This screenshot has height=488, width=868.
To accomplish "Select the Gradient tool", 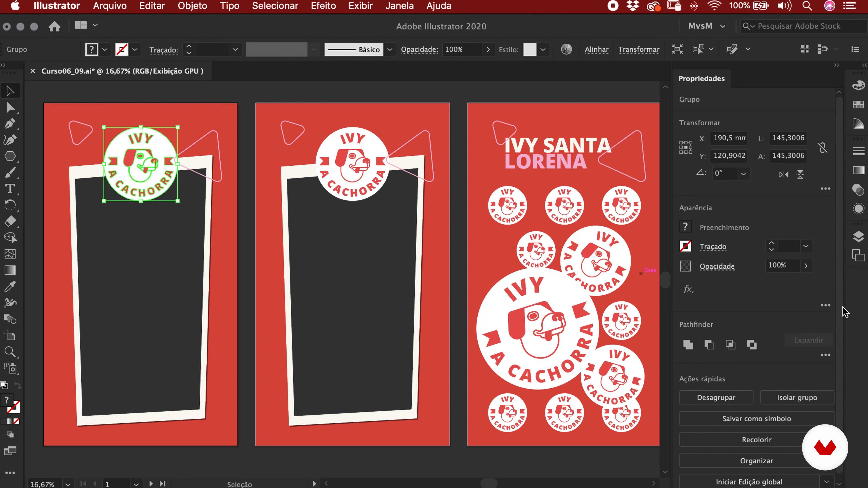I will [x=10, y=270].
